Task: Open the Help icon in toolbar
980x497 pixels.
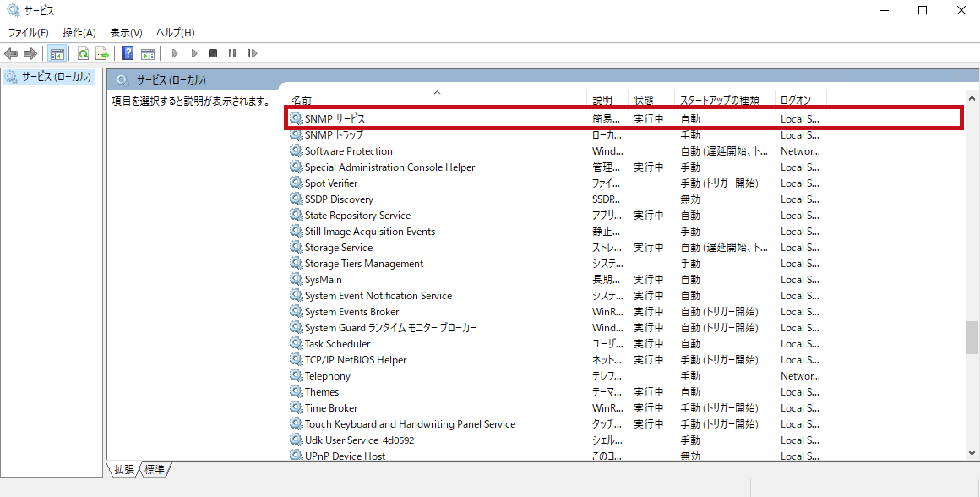Action: [x=128, y=54]
